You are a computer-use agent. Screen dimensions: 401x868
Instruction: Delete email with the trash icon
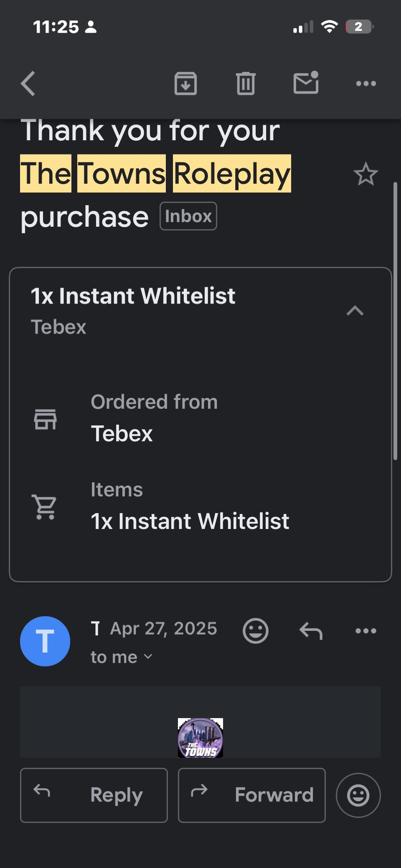(246, 84)
